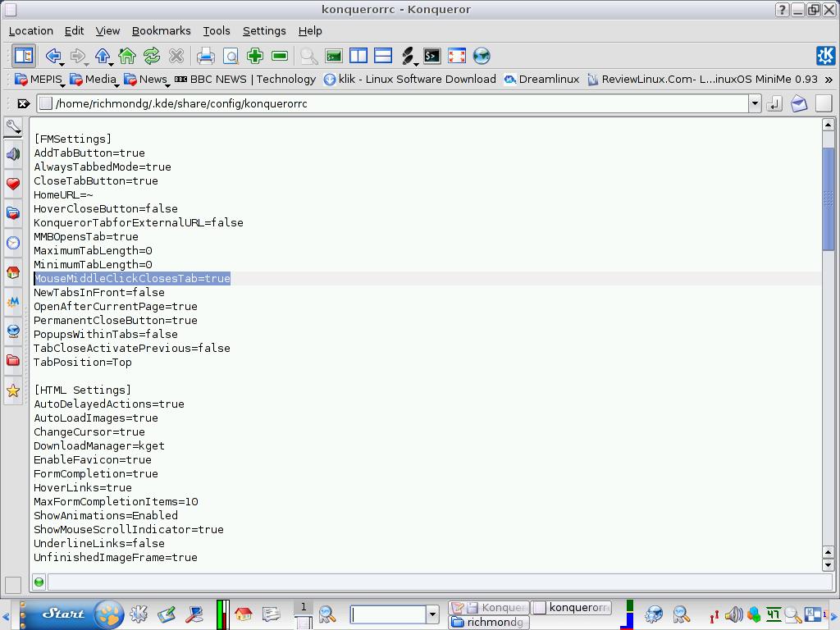Open BBC NEWS Technology bookmark
Viewport: 840px width, 630px height.
coord(246,80)
